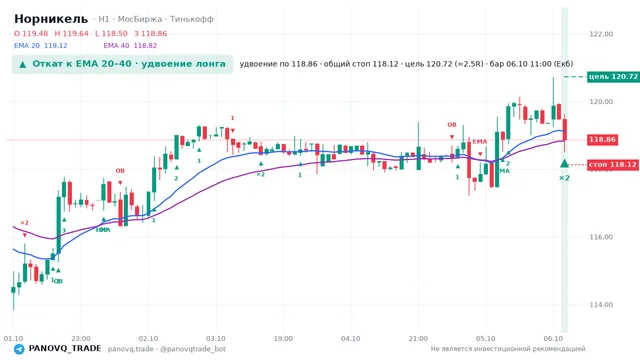This screenshot has height=360, width=640.
Task: Click the 01.10 date axis label
Action: click(x=13, y=339)
